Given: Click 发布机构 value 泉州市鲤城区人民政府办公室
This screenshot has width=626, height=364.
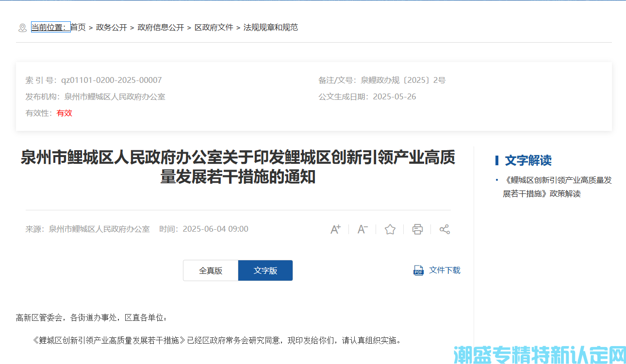Looking at the screenshot, I should 115,97.
